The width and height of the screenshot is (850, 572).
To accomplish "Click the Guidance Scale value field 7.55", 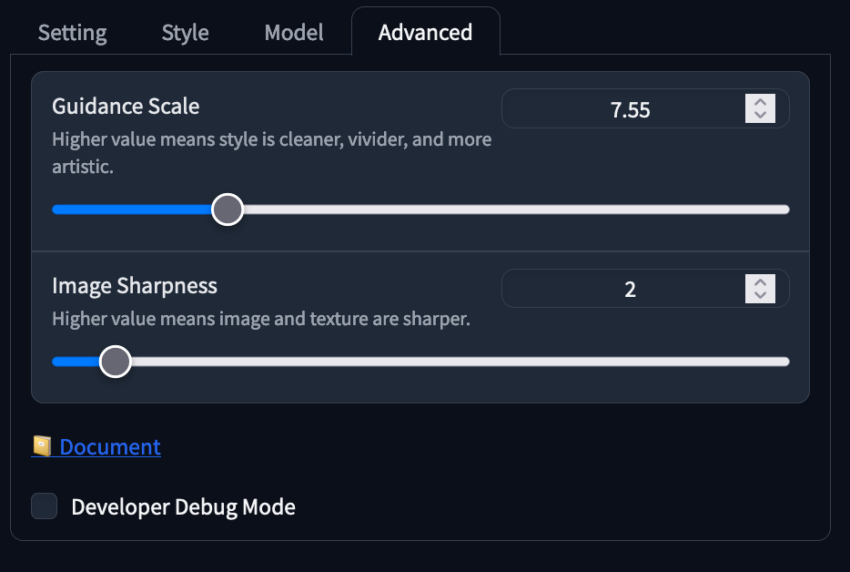I will pos(623,109).
